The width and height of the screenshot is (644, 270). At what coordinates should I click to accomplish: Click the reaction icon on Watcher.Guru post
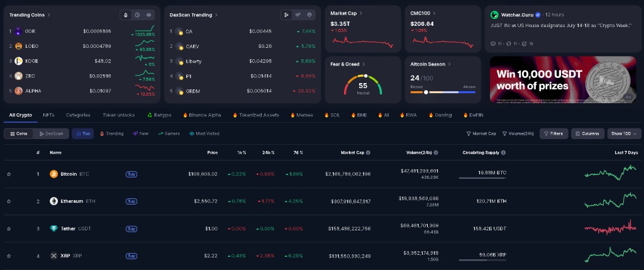coord(524,43)
